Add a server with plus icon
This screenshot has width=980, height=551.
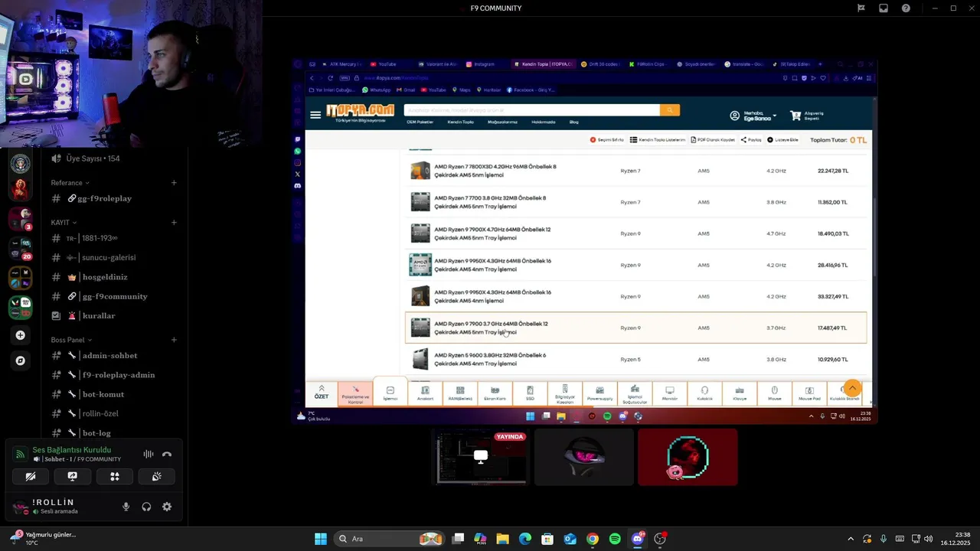click(x=21, y=335)
